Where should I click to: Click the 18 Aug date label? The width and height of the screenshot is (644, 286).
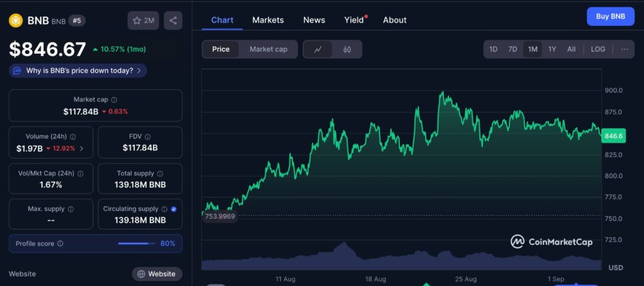tap(375, 279)
